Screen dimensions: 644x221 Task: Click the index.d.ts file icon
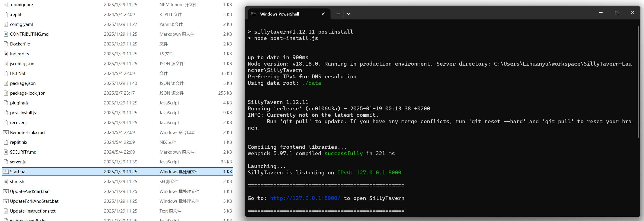(x=6, y=54)
